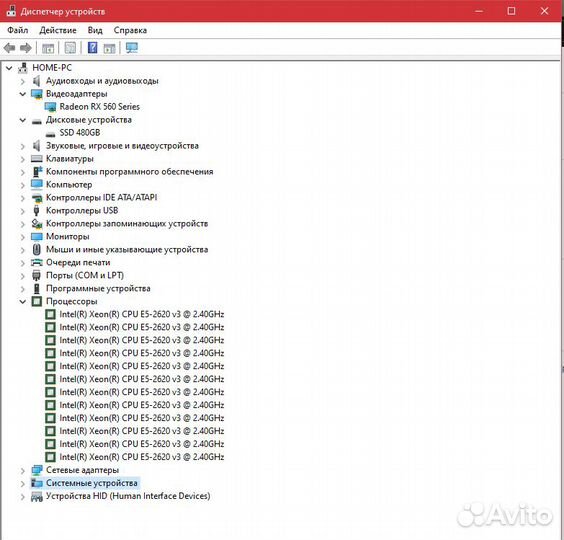
Task: Click the Мыши mouse icon
Action: (x=36, y=249)
